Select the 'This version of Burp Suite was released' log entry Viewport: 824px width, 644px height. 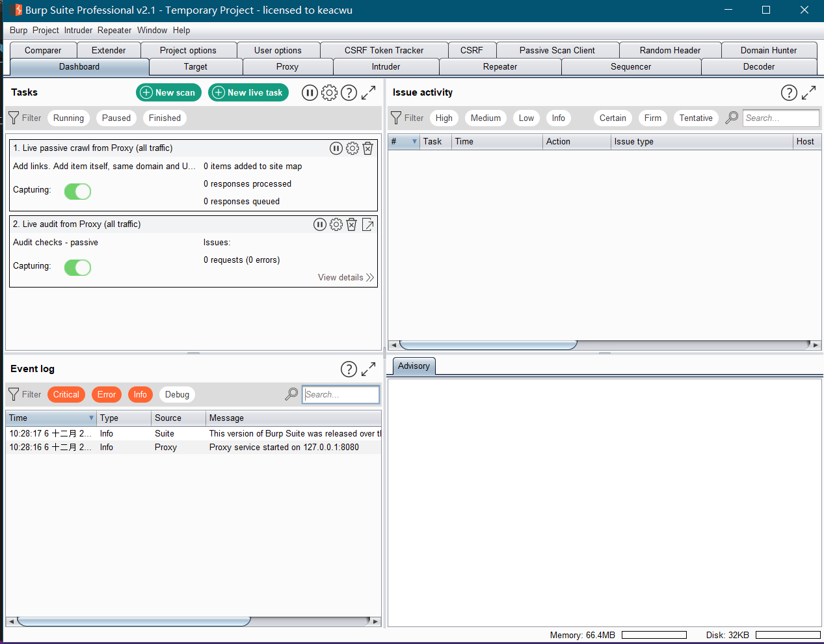pos(194,433)
